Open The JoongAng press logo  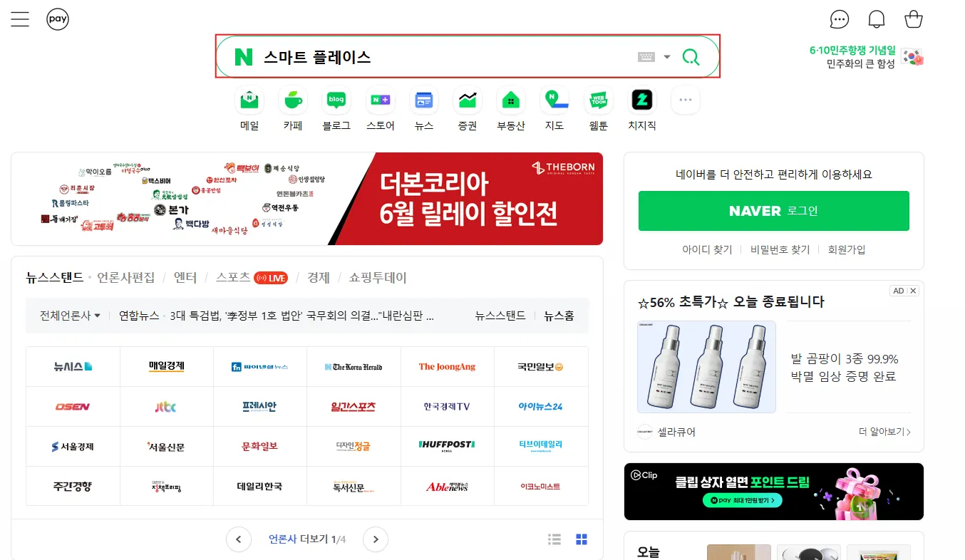coord(447,367)
